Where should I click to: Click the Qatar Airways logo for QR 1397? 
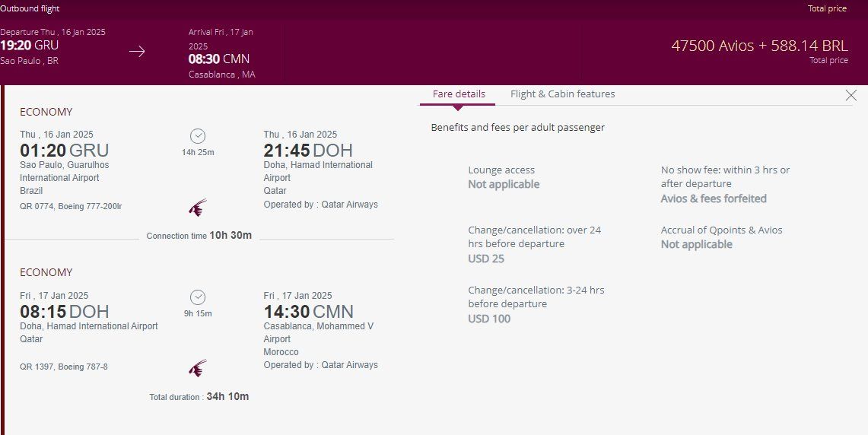point(198,368)
